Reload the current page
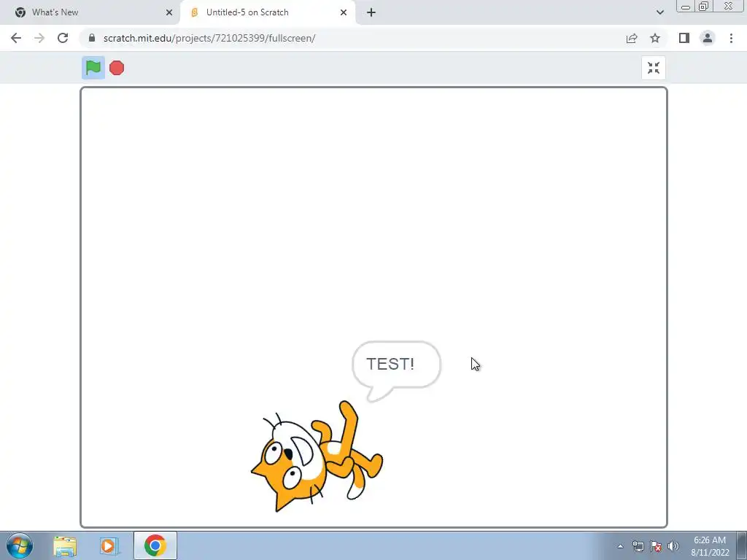Screen dimensions: 747x560 pyautogui.click(x=63, y=38)
